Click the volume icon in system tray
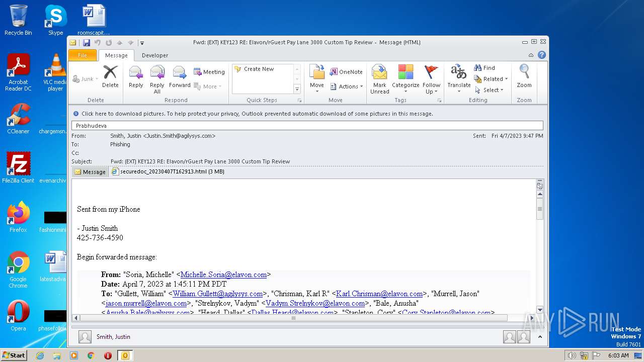This screenshot has width=644, height=362. [x=572, y=355]
